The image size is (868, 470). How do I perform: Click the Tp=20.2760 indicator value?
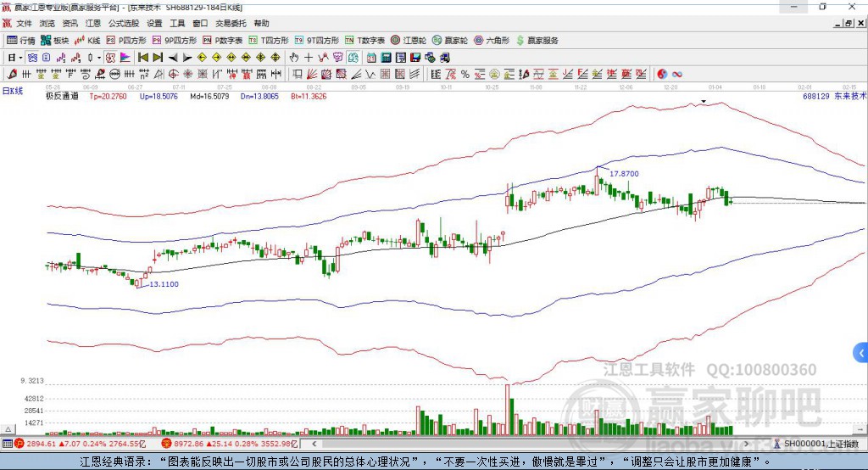[x=108, y=96]
